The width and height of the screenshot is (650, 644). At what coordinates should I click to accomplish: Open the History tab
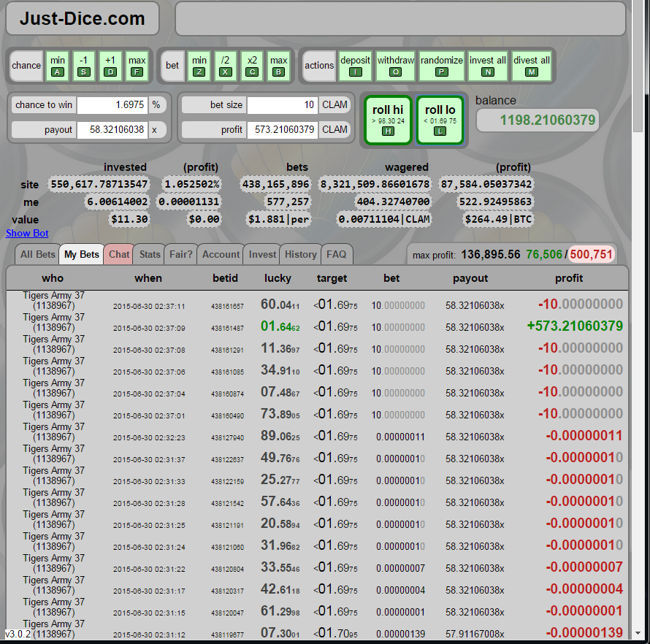(x=301, y=254)
